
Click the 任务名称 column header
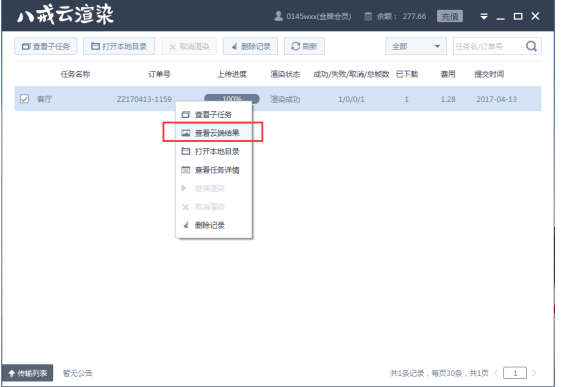75,74
